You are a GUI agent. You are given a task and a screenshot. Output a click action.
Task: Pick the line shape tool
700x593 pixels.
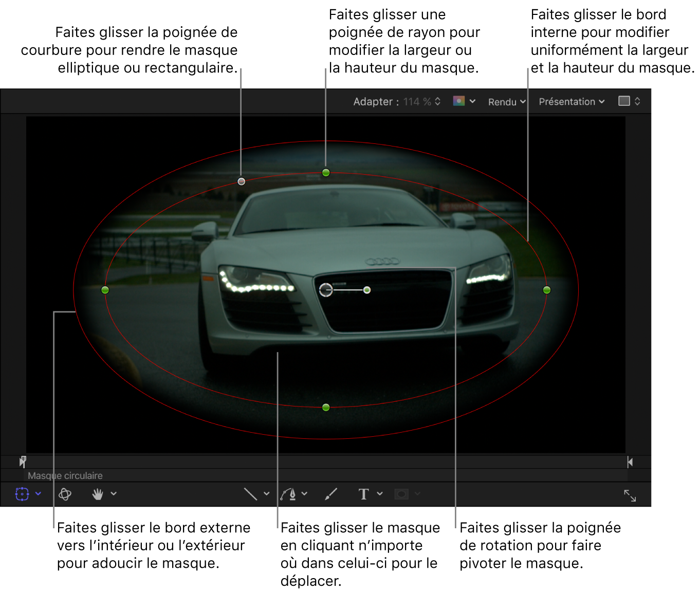click(x=250, y=494)
